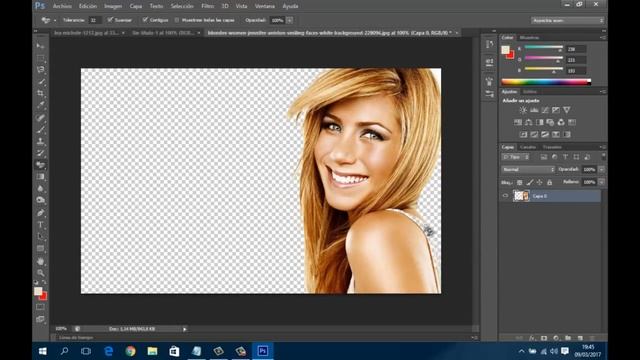Select the Brush tool
640x360 pixels.
[x=40, y=130]
